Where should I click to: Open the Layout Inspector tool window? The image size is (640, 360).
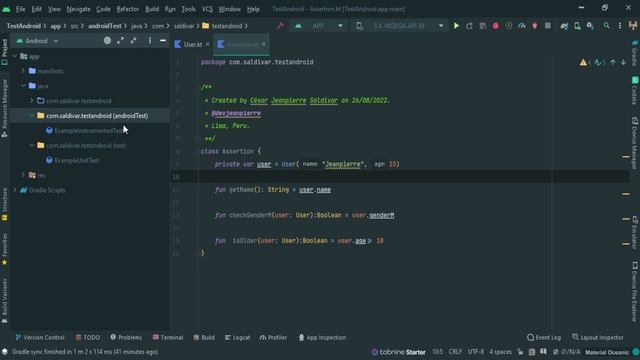pos(598,338)
